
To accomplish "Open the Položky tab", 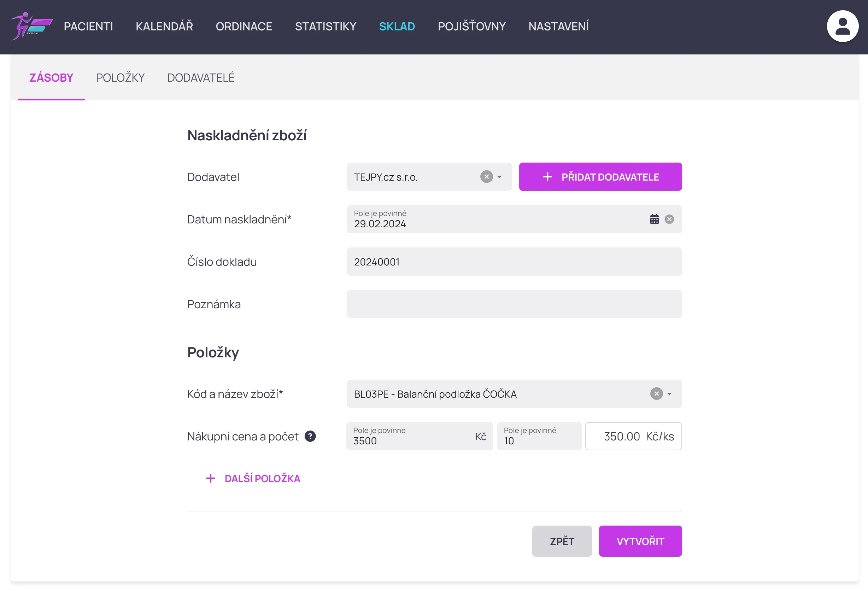I will (x=120, y=78).
